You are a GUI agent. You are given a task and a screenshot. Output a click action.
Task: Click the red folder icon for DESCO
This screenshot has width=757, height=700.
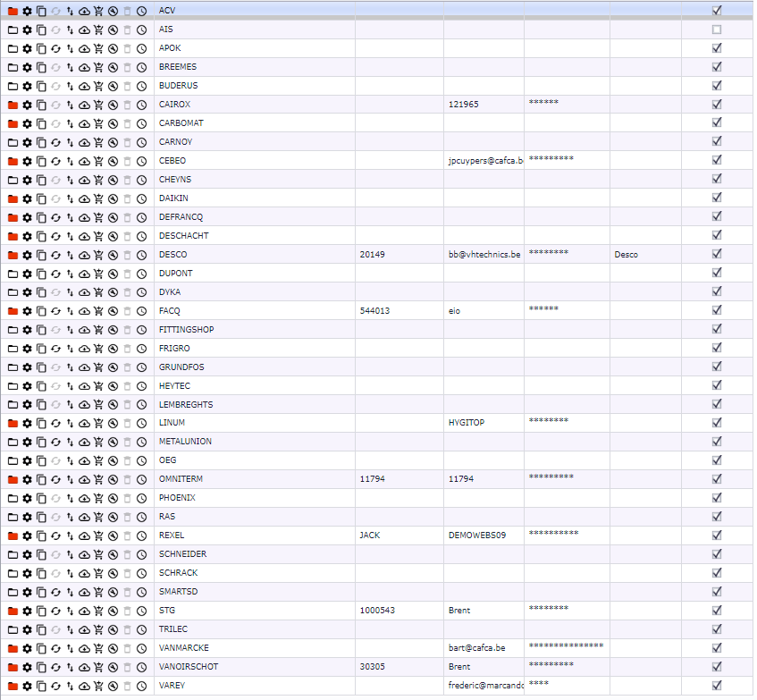pyautogui.click(x=13, y=255)
